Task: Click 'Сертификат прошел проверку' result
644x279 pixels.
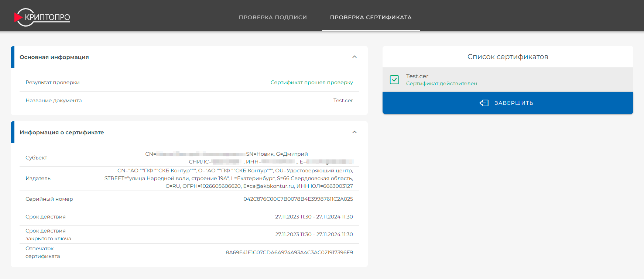Action: tap(312, 82)
